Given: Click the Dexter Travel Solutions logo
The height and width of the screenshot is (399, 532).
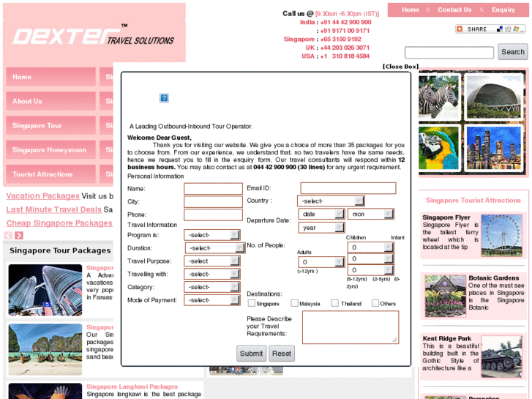Looking at the screenshot, I should pos(94,36).
